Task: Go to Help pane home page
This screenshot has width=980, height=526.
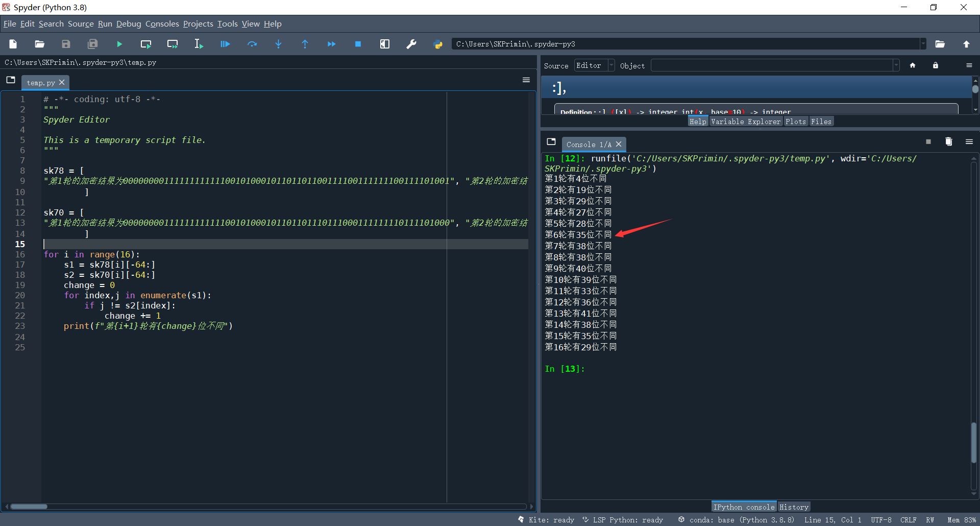Action: coord(913,65)
